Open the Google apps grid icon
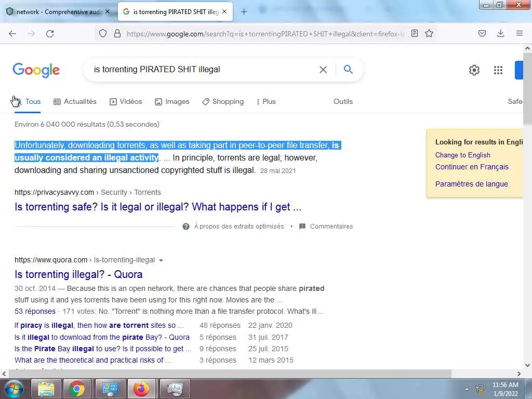The width and height of the screenshot is (532, 399). [498, 70]
